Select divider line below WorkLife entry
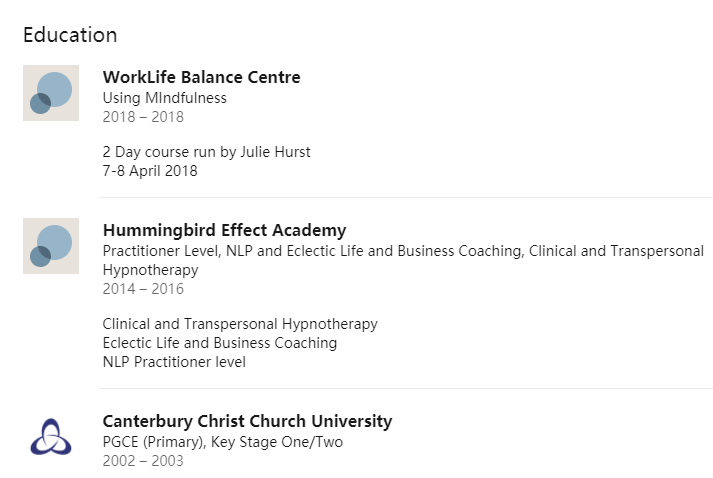Image resolution: width=713 pixels, height=478 pixels. coord(406,197)
